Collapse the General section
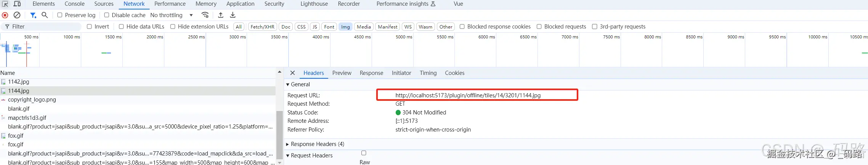The height and width of the screenshot is (165, 868). pyautogui.click(x=287, y=84)
